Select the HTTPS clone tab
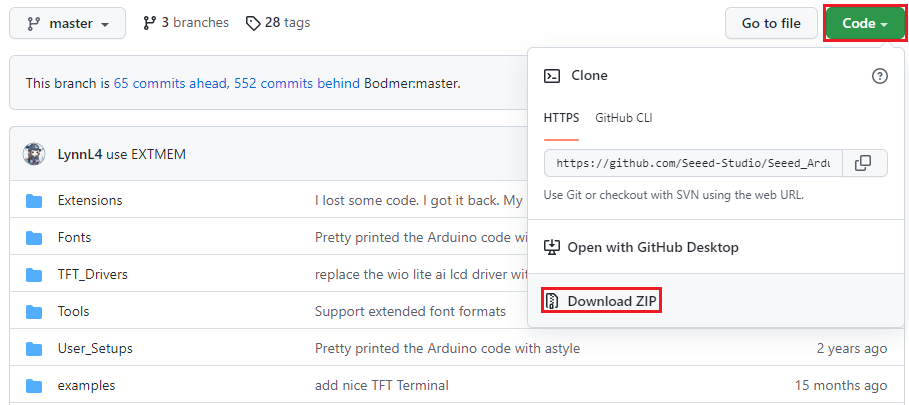This screenshot has width=909, height=405. 561,118
